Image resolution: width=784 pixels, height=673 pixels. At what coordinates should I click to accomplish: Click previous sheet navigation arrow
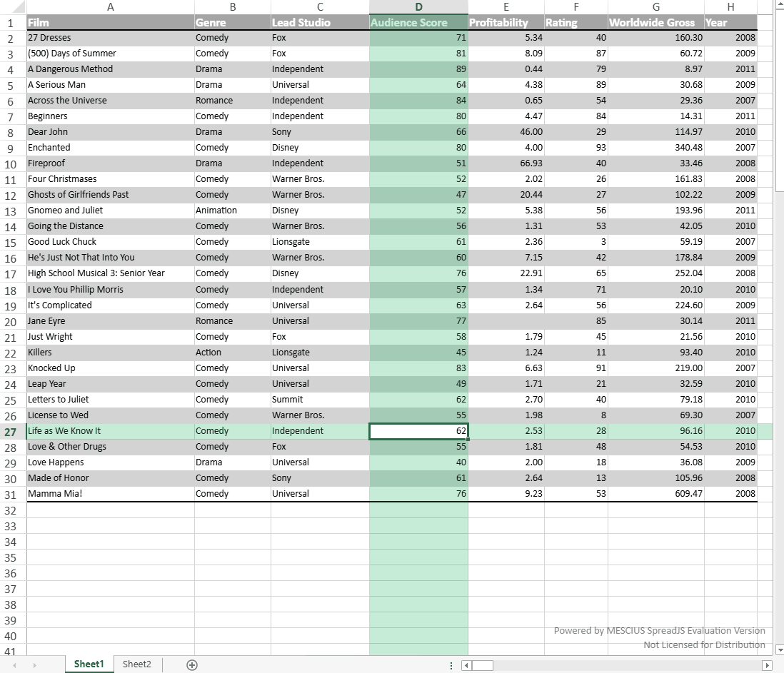[14, 665]
